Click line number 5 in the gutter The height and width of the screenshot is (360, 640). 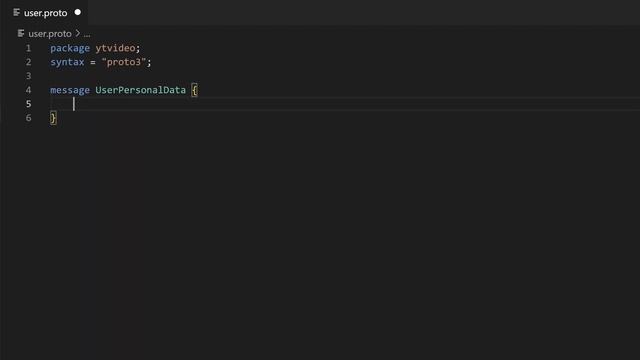(x=28, y=104)
